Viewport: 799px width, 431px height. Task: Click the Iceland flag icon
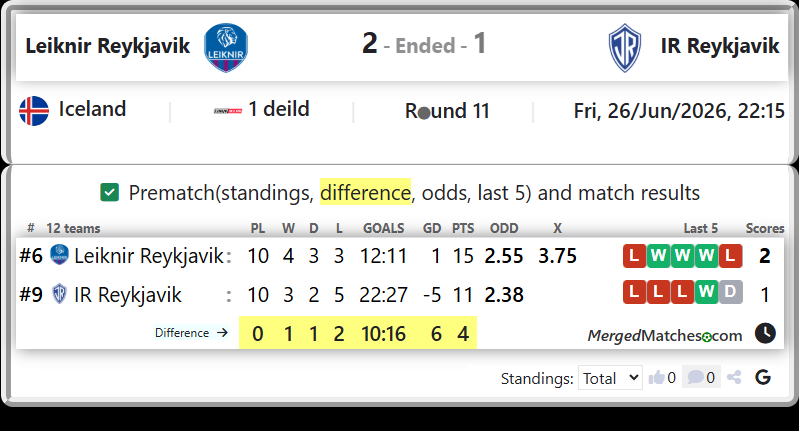click(x=34, y=111)
